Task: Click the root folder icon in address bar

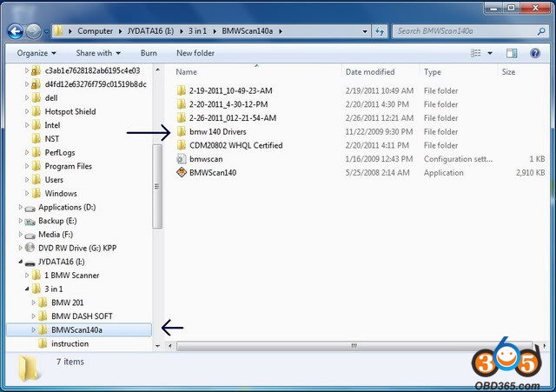Action: coord(58,31)
